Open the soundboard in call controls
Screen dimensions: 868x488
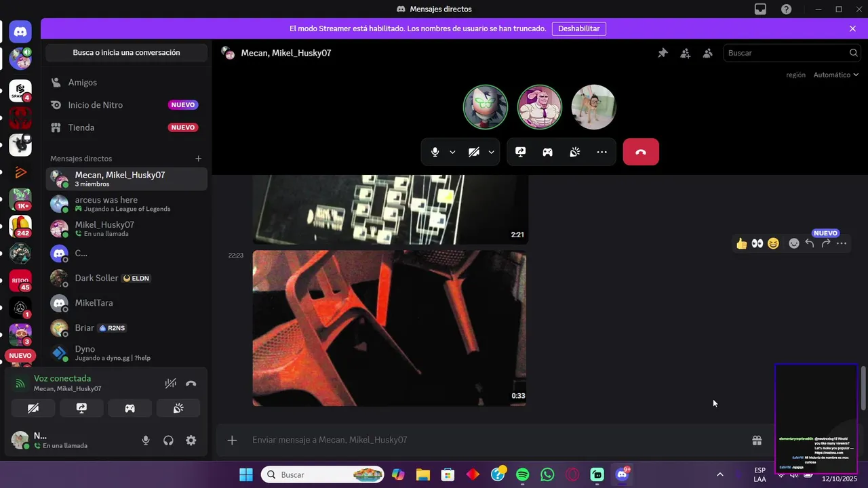click(574, 152)
